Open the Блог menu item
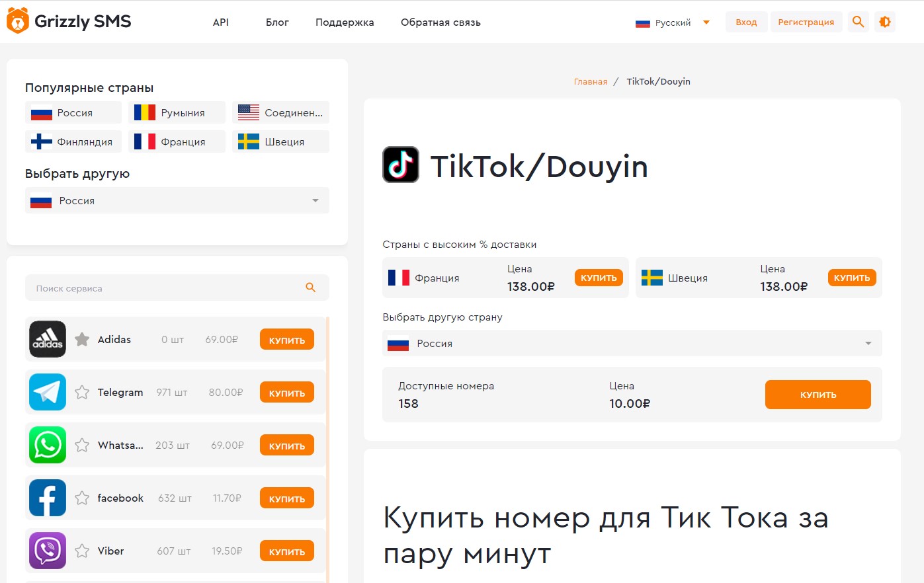Screen dimensions: 924x583 pyautogui.click(x=277, y=22)
